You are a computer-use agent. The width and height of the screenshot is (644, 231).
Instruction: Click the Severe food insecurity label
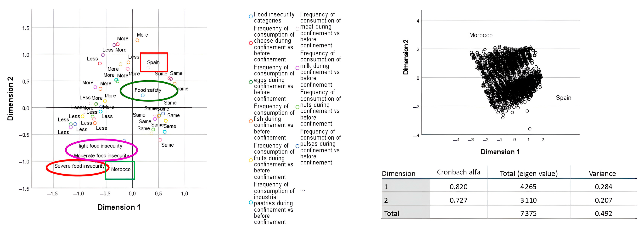click(x=80, y=166)
